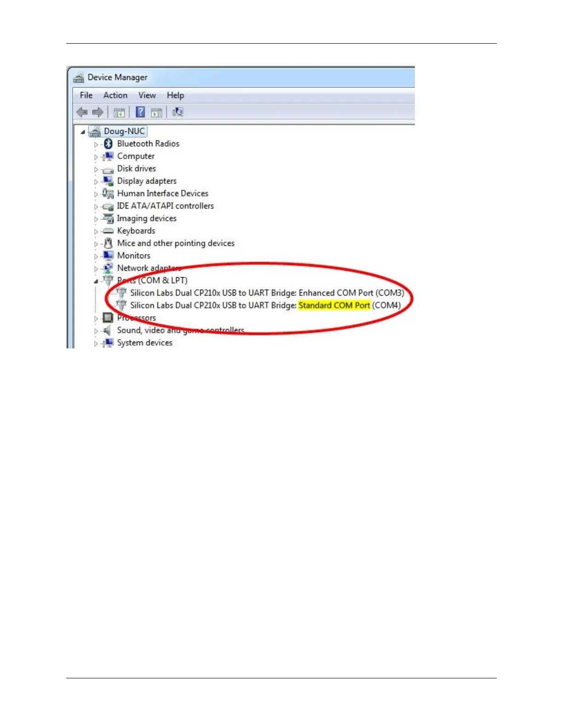Expand the Human Interface Devices arrow

[96, 194]
